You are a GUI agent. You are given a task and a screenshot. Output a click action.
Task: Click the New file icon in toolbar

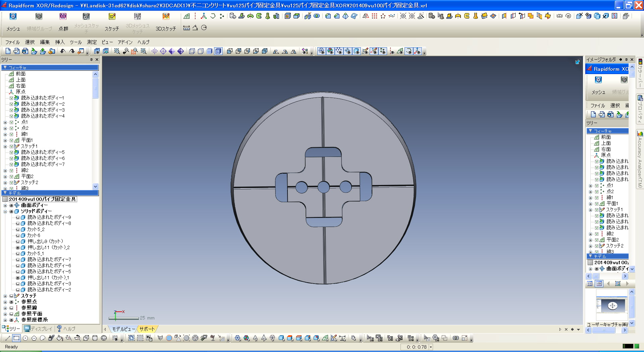8,51
